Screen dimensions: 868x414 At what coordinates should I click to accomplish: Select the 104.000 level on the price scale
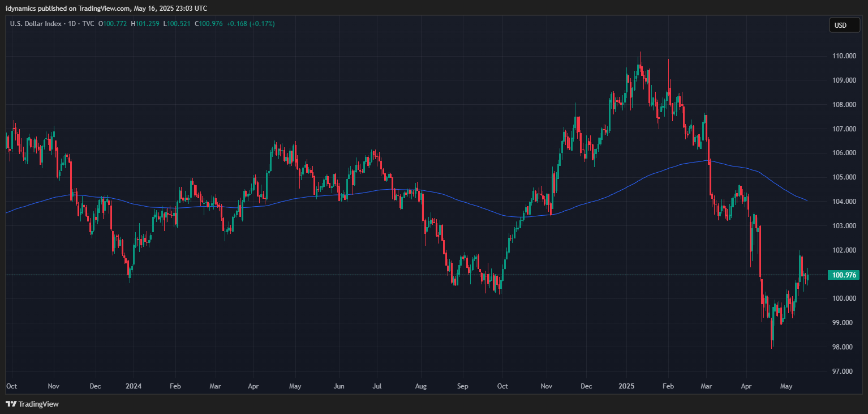pos(843,202)
